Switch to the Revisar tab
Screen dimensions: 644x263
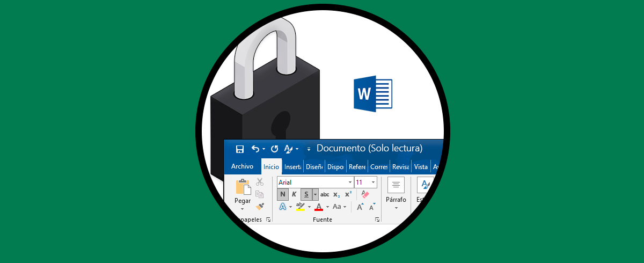point(400,166)
